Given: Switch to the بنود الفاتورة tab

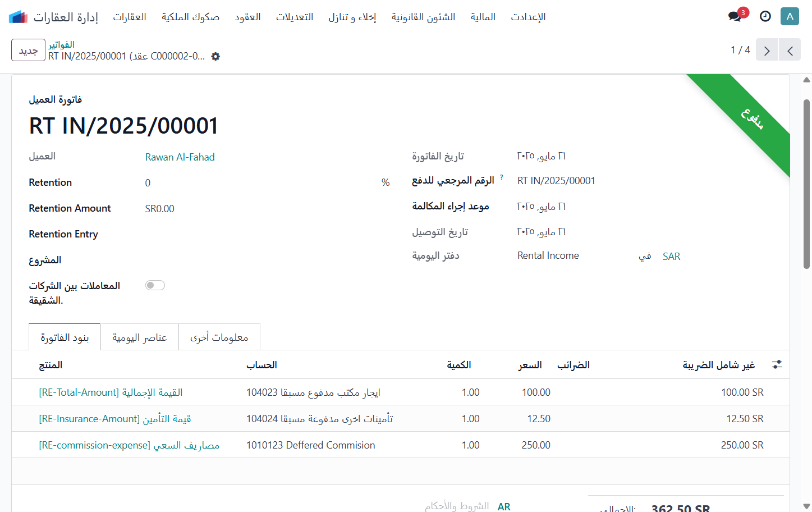Looking at the screenshot, I should pyautogui.click(x=65, y=337).
